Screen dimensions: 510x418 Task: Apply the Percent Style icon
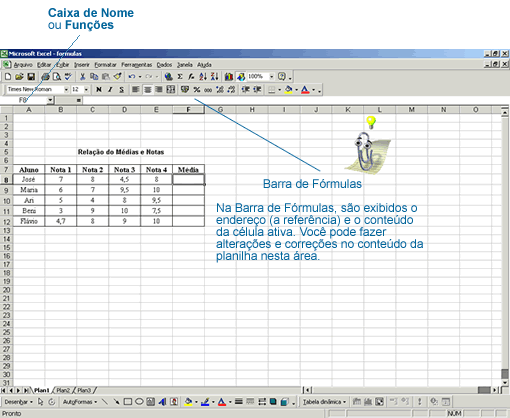197,89
